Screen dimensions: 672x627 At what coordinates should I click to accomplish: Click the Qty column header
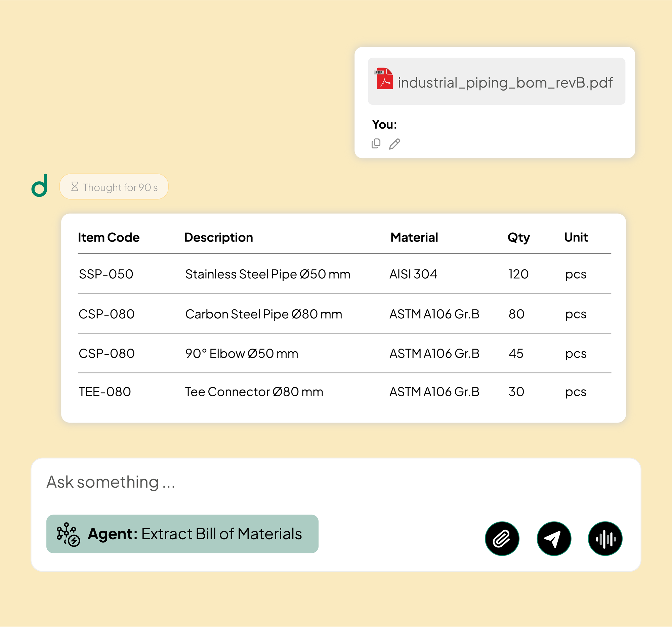click(518, 238)
